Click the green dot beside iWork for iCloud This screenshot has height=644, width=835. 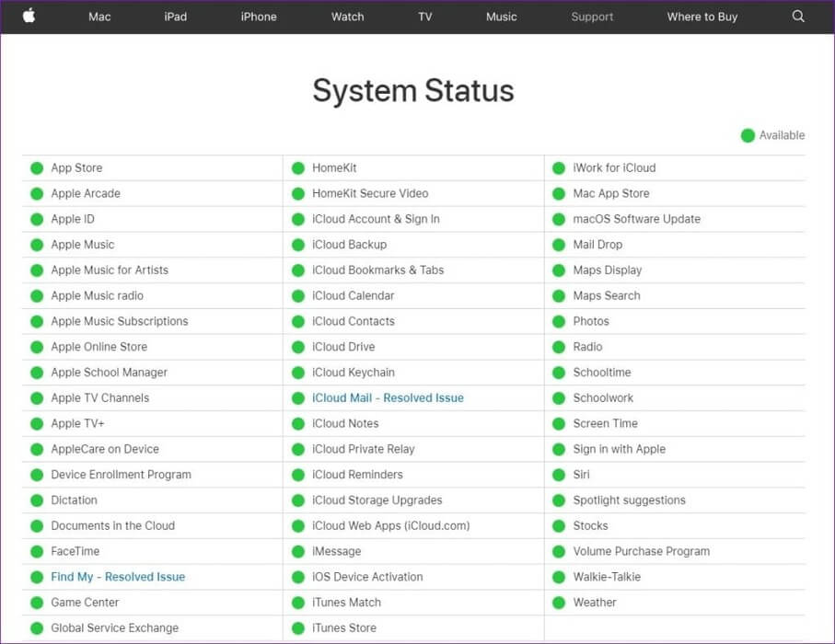point(559,168)
